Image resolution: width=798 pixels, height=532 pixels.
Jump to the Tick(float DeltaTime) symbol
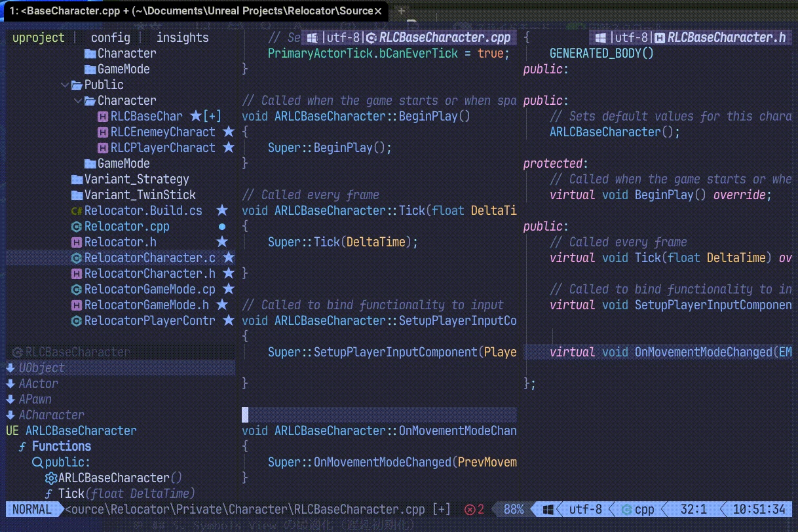(126, 493)
